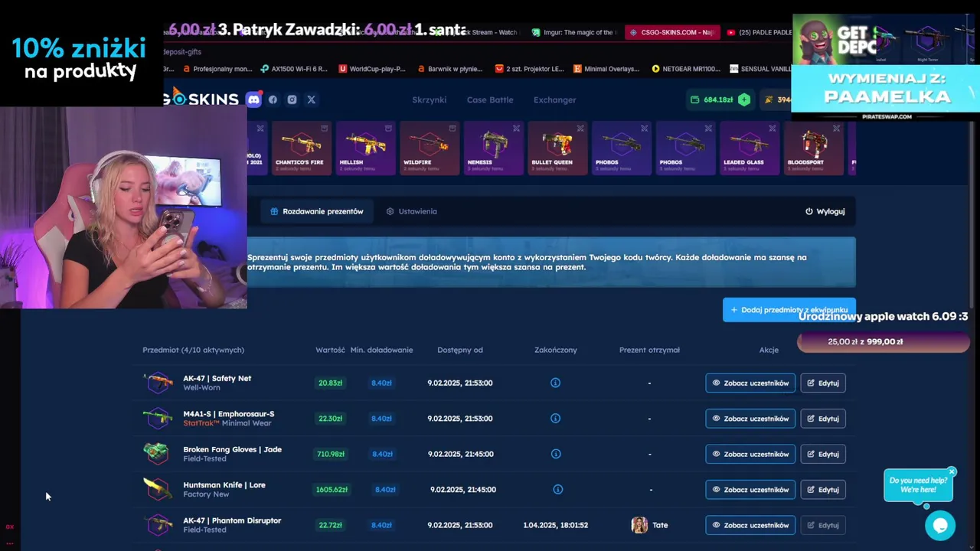The image size is (980, 551).
Task: Open the Nemesis live drop card
Action: pyautogui.click(x=493, y=148)
